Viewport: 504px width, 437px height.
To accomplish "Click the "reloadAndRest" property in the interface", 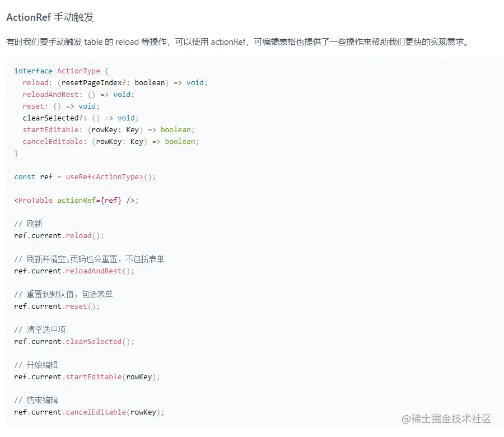I will click(x=51, y=94).
